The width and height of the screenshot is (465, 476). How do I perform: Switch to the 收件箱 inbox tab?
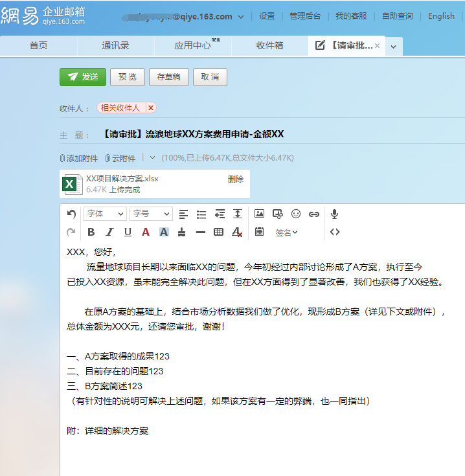coord(270,45)
